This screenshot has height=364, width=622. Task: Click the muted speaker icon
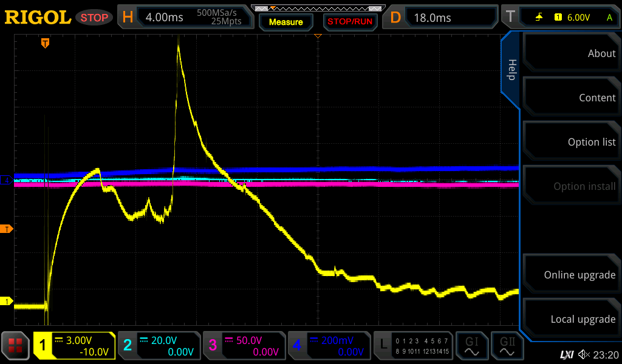coord(584,354)
